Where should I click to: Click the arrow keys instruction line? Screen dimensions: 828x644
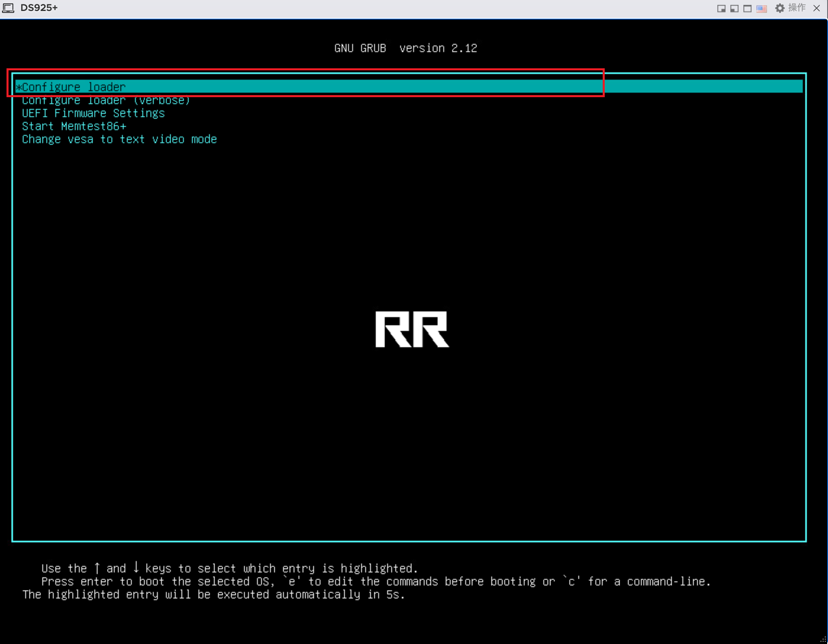point(229,568)
